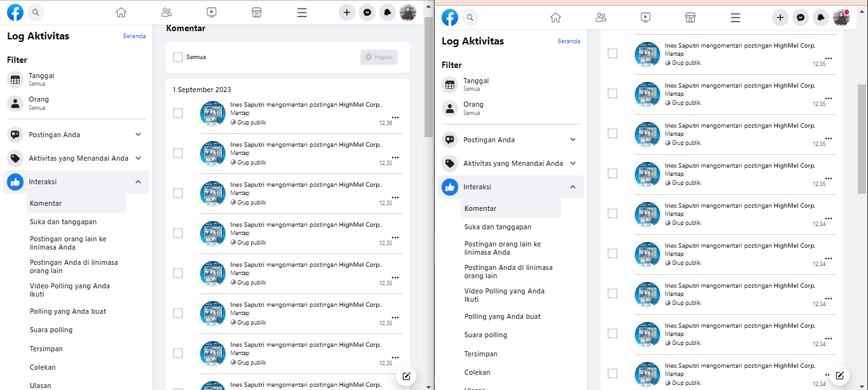Select Colekan in left window
This screenshot has height=390, width=868.
(x=43, y=367)
